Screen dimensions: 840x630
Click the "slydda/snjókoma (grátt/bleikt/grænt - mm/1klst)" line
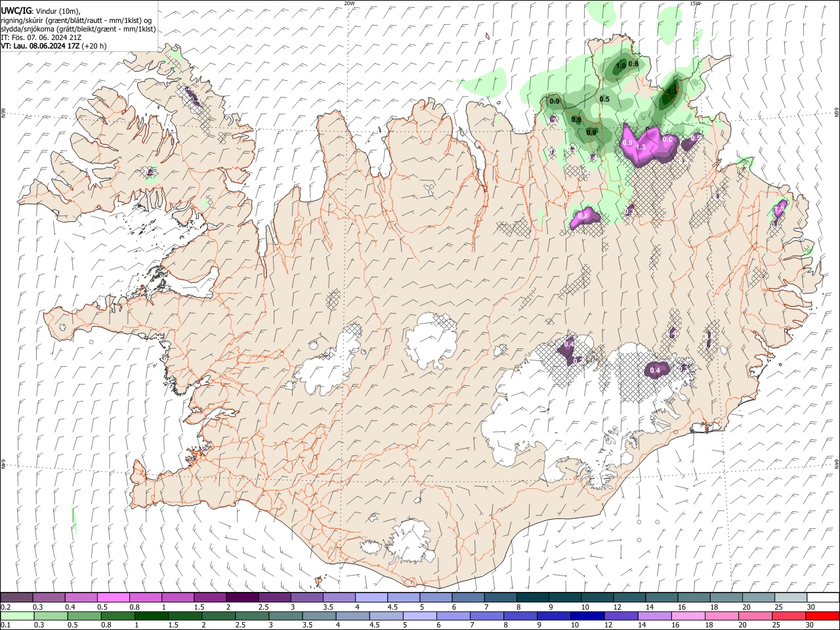(x=78, y=29)
